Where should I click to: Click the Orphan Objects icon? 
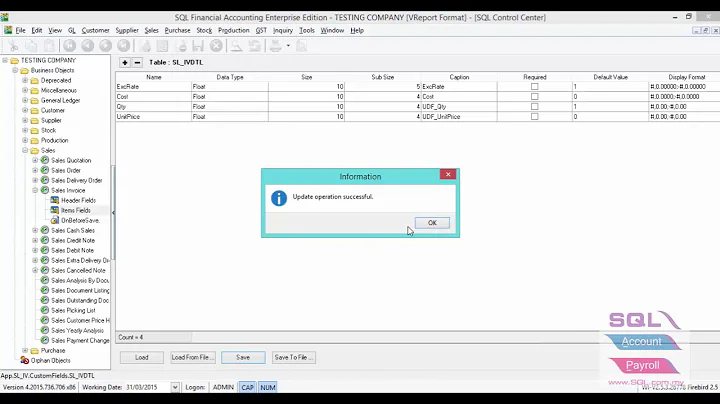(25, 360)
